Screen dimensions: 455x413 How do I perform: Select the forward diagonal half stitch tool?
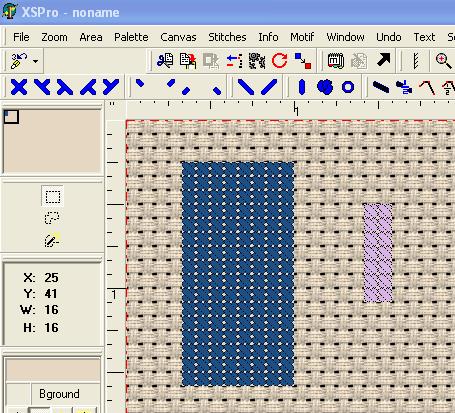tap(269, 87)
